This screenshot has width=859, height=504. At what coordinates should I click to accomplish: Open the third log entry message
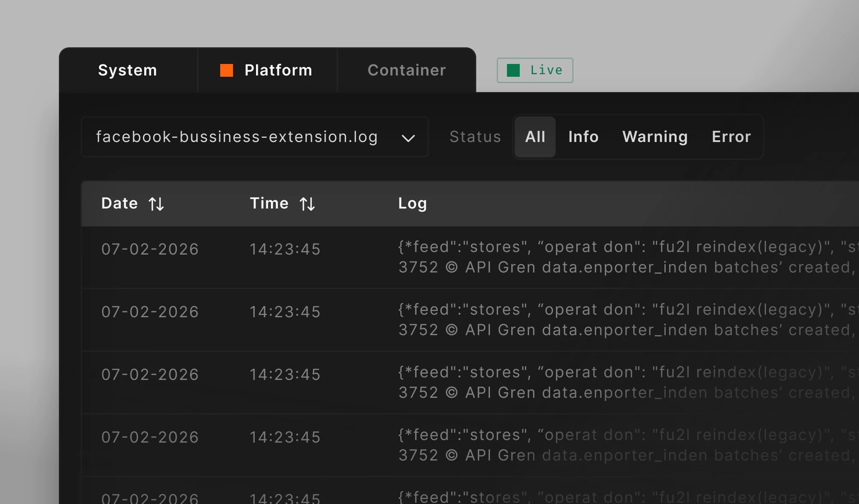coord(628,382)
